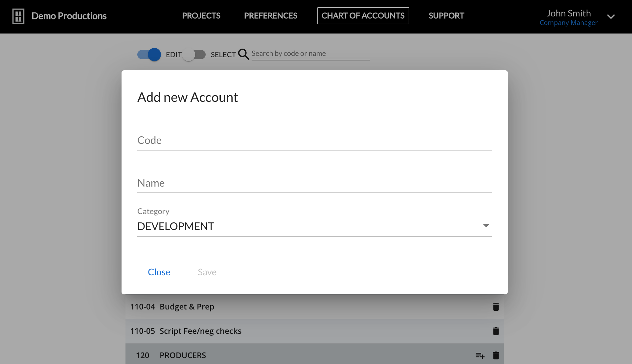Click the Code input field
The image size is (632, 364).
(314, 141)
